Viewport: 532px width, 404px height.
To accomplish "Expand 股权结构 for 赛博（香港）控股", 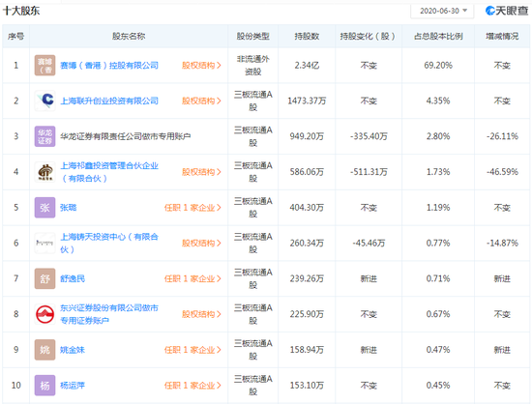I will (201, 66).
